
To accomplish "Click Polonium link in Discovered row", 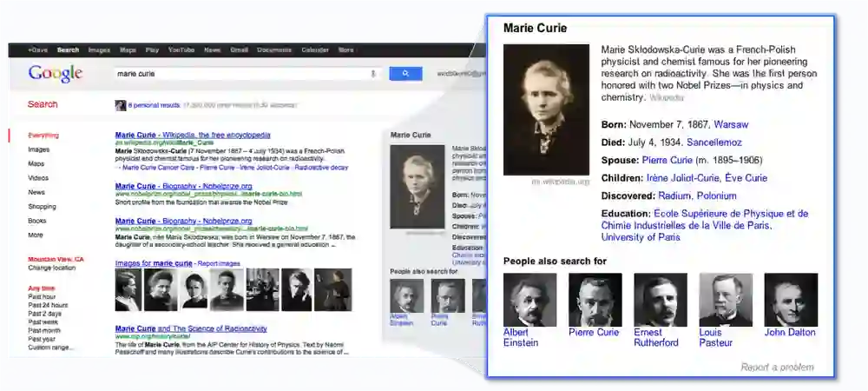I will 716,195.
